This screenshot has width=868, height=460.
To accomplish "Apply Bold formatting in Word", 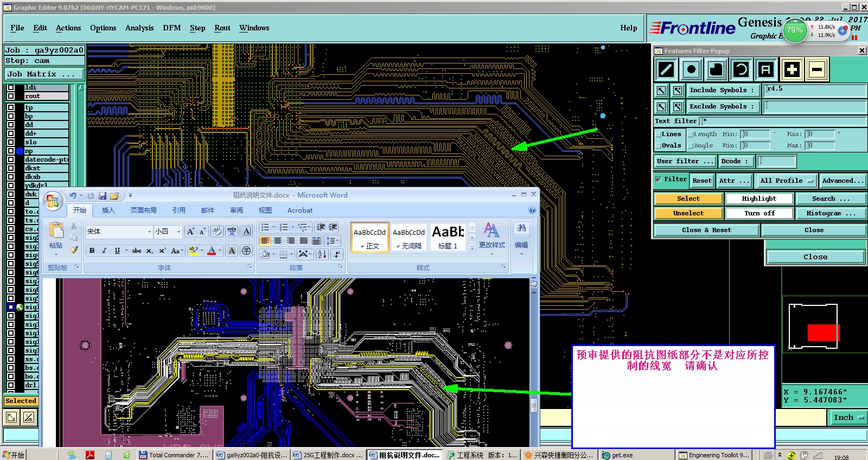I will (92, 251).
